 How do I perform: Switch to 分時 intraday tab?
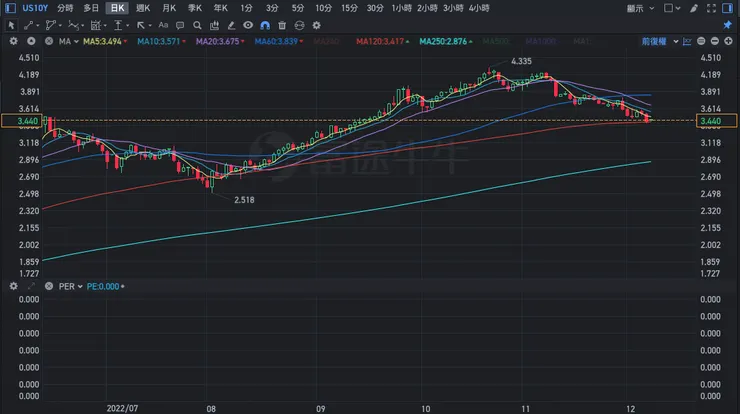tap(65, 8)
